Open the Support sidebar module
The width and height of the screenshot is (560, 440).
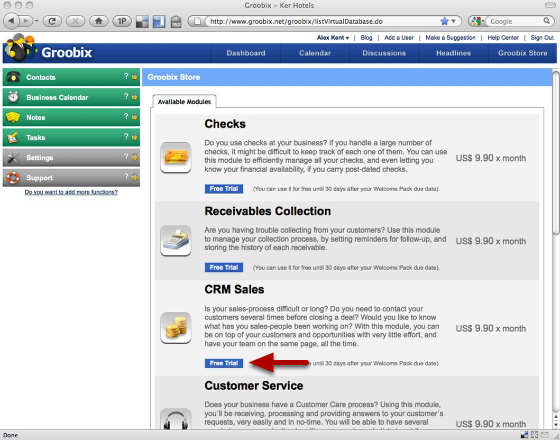point(71,178)
